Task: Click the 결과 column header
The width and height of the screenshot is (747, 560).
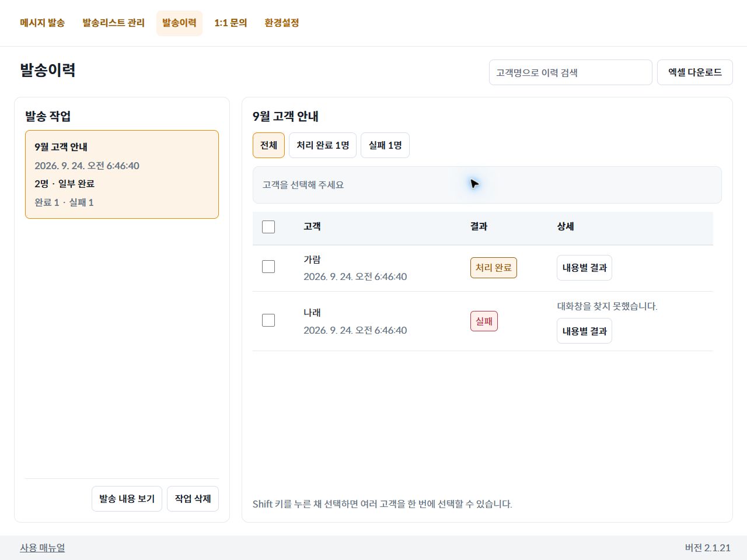Action: 479,226
